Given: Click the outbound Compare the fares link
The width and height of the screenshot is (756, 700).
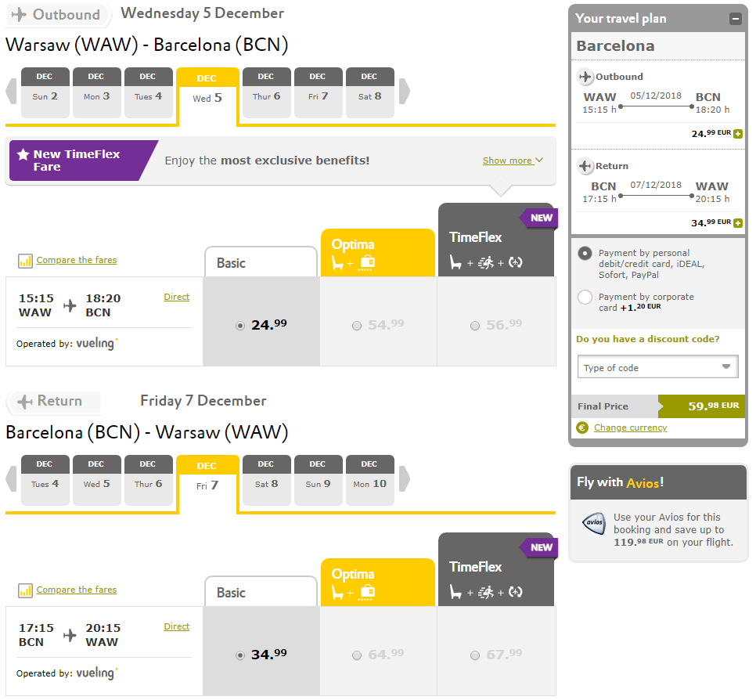Looking at the screenshot, I should click(x=76, y=260).
